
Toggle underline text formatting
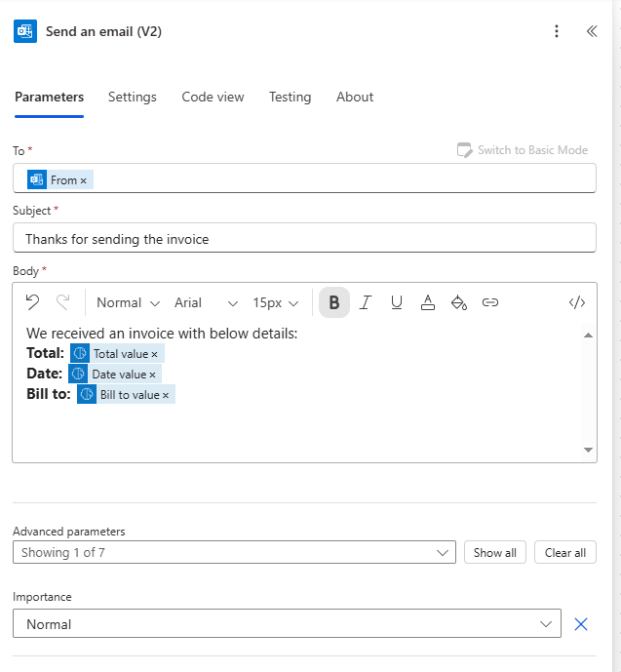(x=397, y=302)
